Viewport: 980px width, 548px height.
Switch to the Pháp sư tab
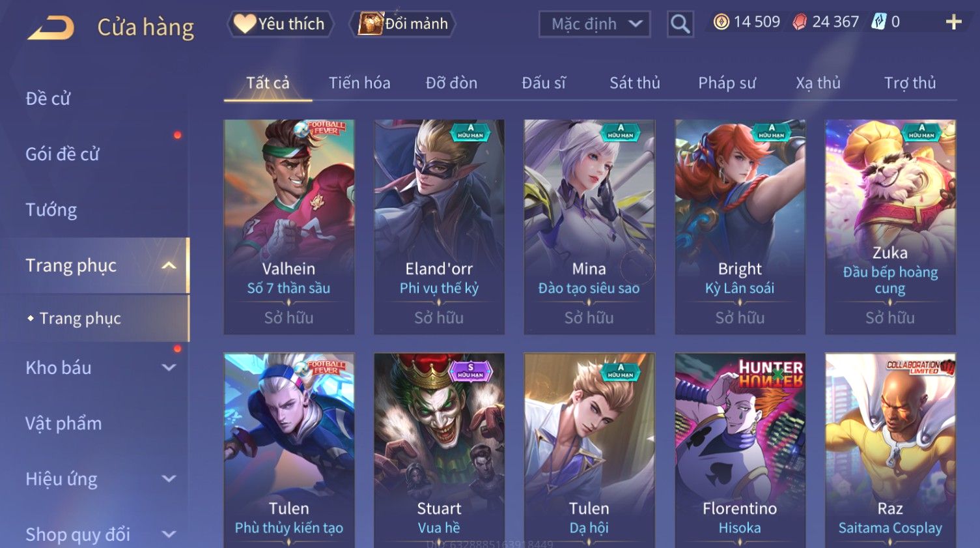[727, 83]
